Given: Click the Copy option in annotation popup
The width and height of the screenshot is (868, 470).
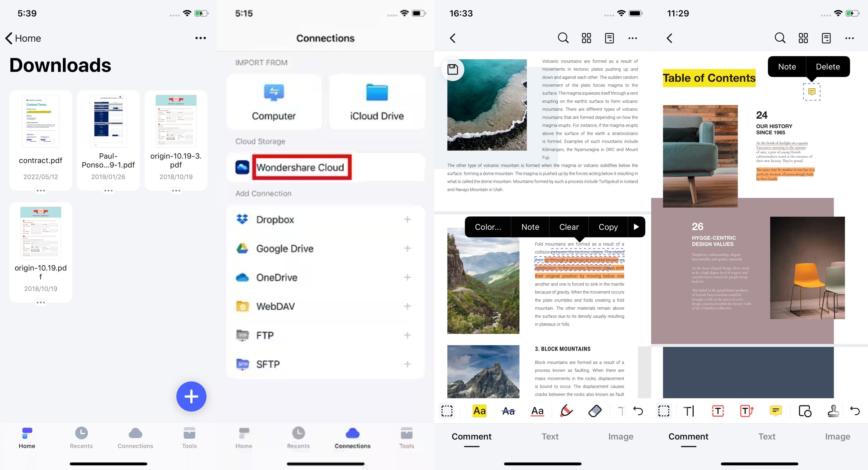Looking at the screenshot, I should [608, 226].
